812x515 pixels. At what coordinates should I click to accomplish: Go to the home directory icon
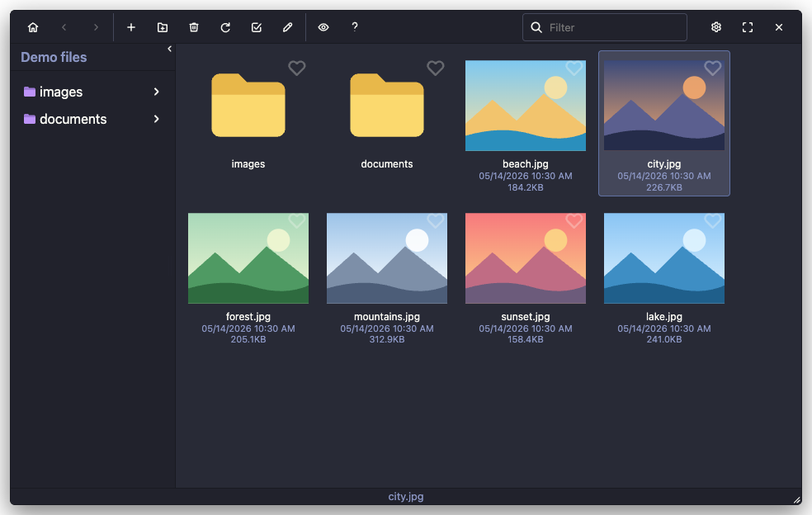33,27
